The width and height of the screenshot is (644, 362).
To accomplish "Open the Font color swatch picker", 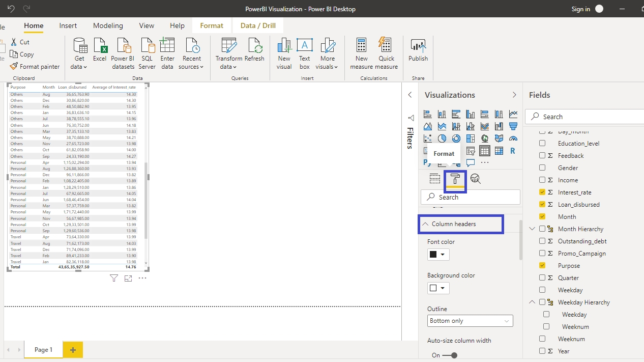I will click(438, 255).
